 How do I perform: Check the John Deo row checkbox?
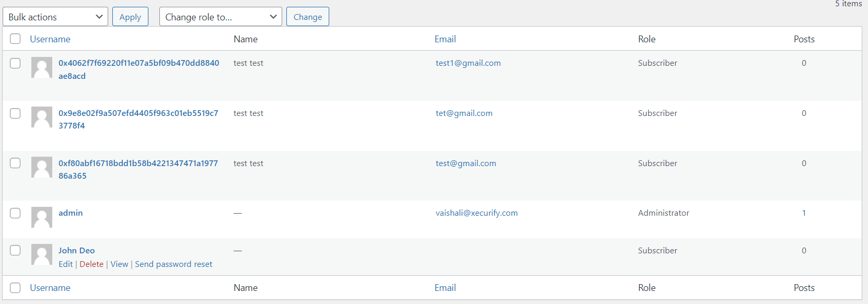click(15, 250)
